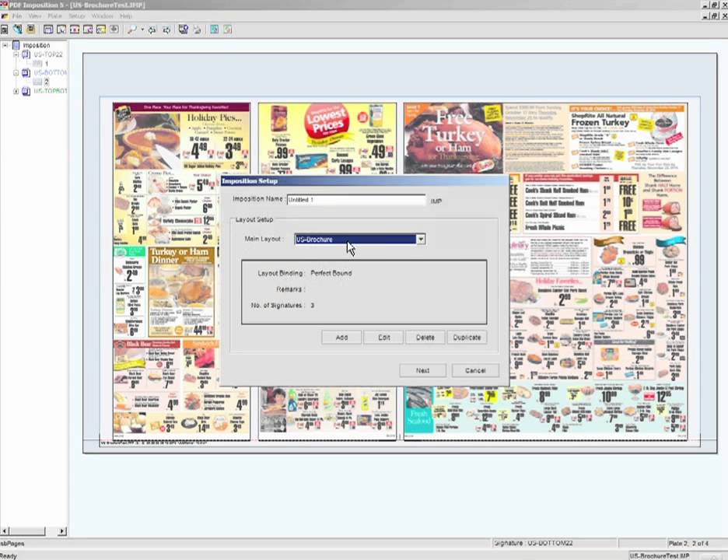The width and height of the screenshot is (728, 560).
Task: Open the View menu
Action: tap(35, 16)
